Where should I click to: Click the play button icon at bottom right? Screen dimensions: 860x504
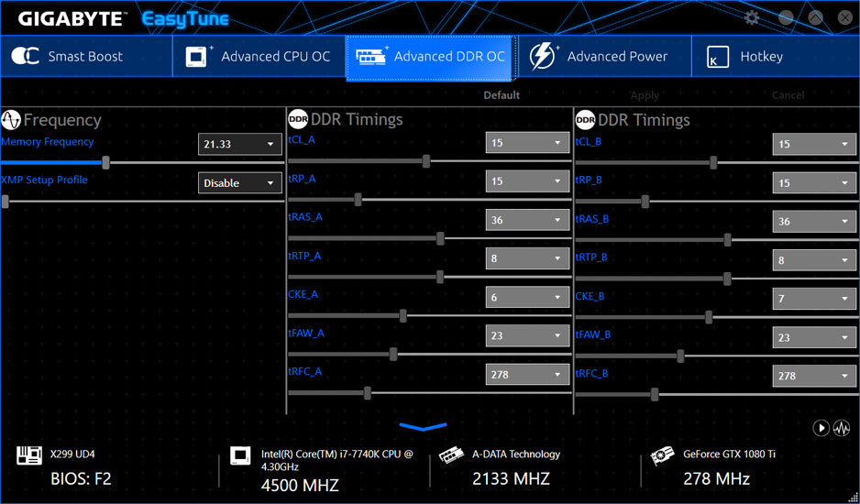point(821,428)
